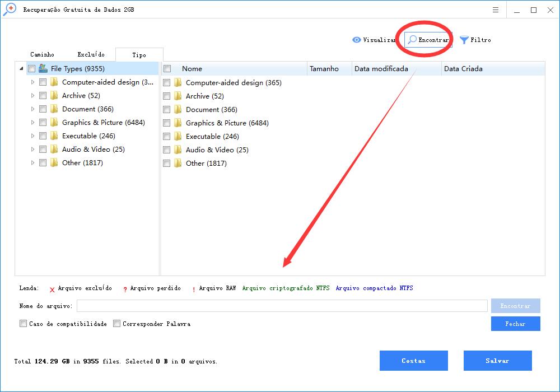Click the Nome do arquivo text field

pos(282,306)
